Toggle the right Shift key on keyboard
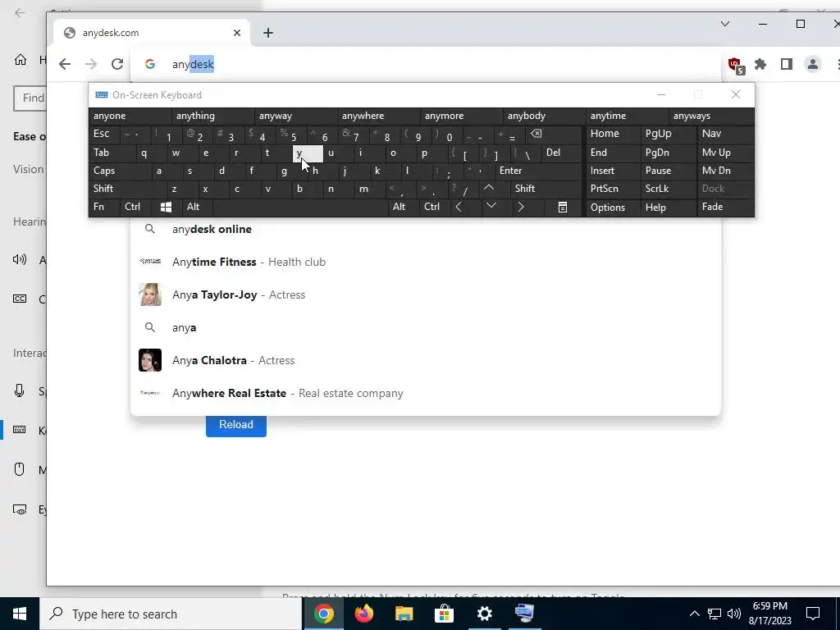This screenshot has height=630, width=840. click(x=546, y=189)
